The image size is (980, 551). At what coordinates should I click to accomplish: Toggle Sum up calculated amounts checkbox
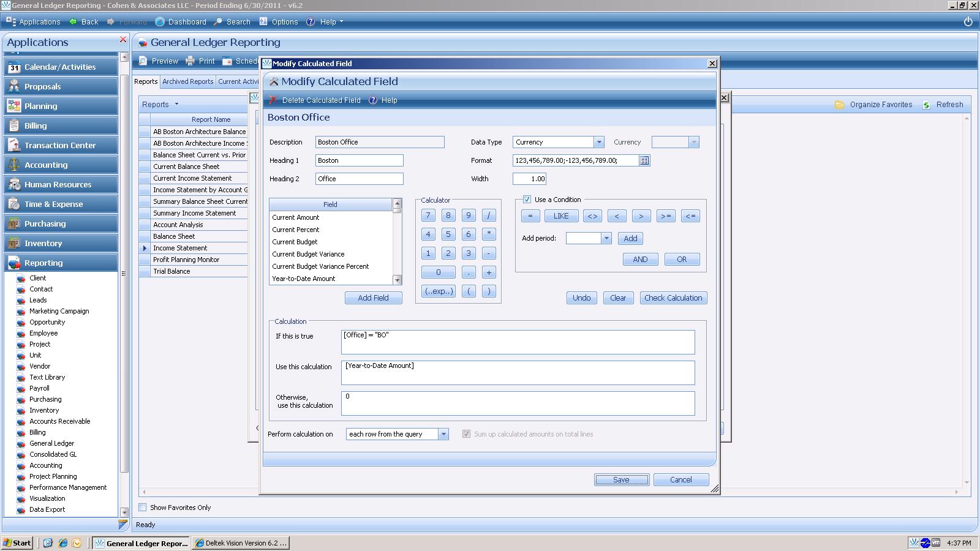(466, 434)
